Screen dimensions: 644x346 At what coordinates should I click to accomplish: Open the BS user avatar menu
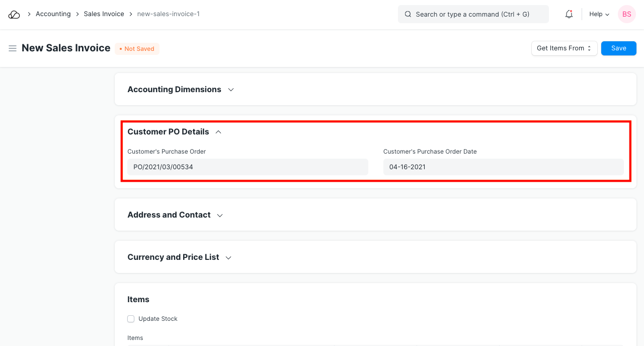point(626,14)
